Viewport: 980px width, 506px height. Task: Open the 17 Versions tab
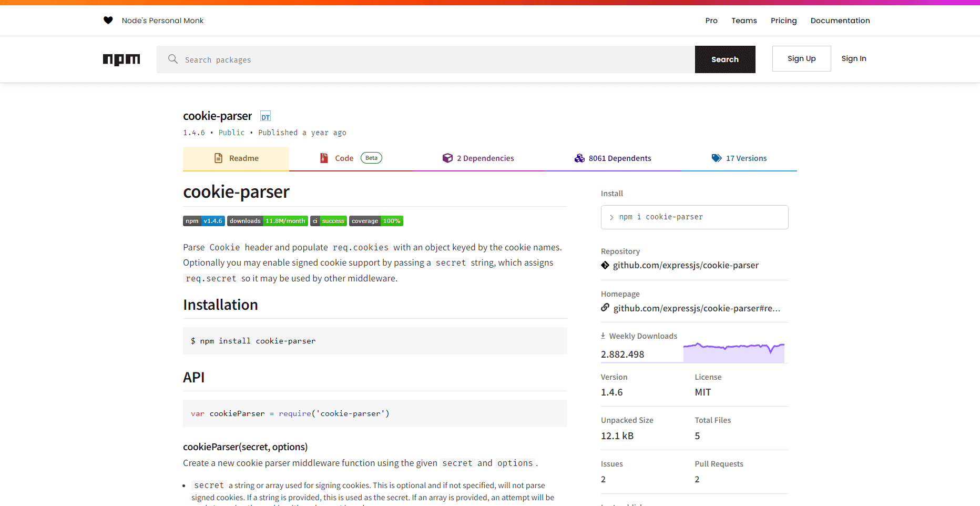point(739,158)
